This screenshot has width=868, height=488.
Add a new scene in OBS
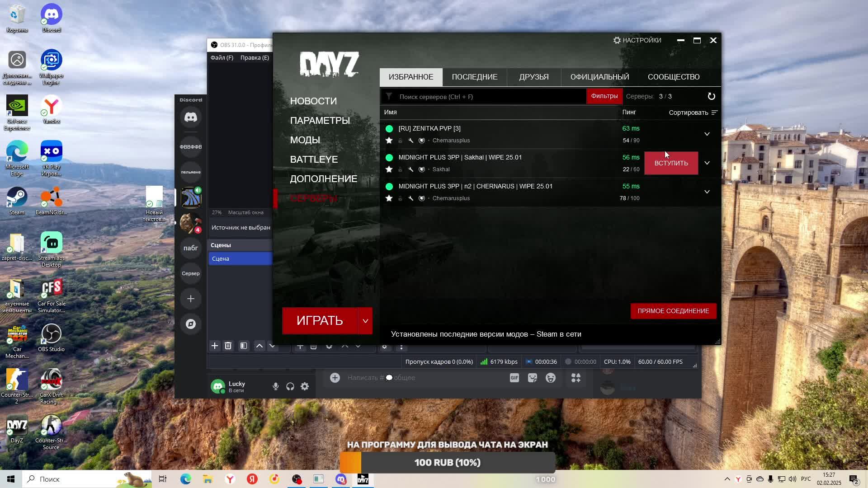pos(215,346)
